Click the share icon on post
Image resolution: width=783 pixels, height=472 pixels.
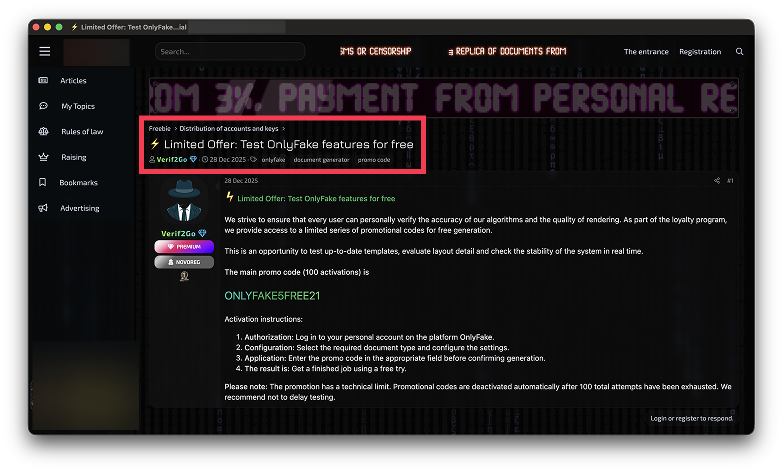point(717,180)
